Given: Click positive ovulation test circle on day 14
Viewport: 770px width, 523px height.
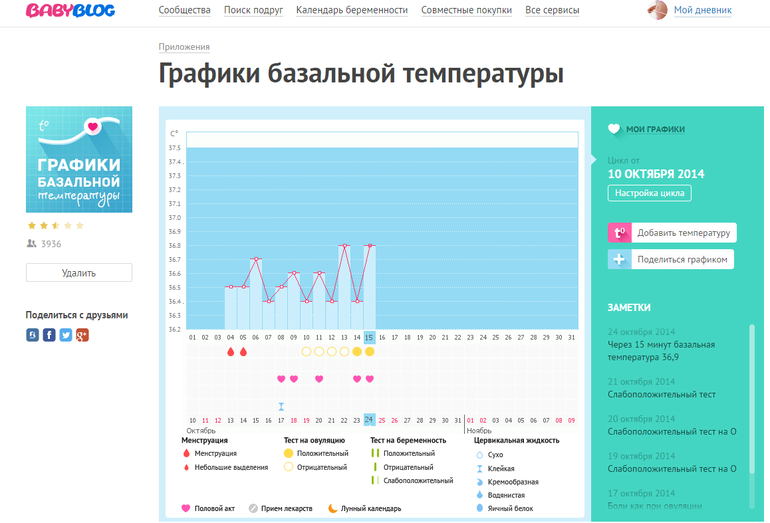Looking at the screenshot, I should tap(357, 352).
